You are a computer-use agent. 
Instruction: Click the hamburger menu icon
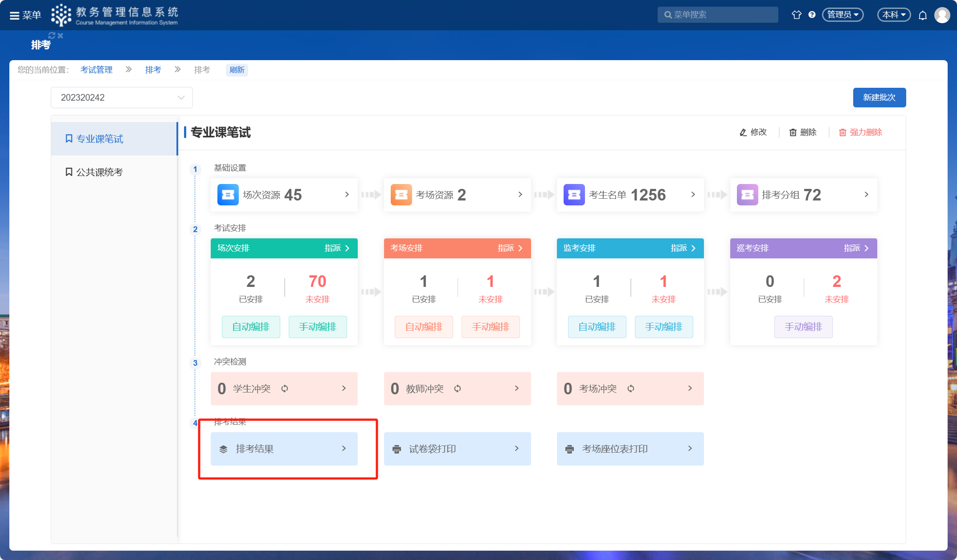pos(15,16)
